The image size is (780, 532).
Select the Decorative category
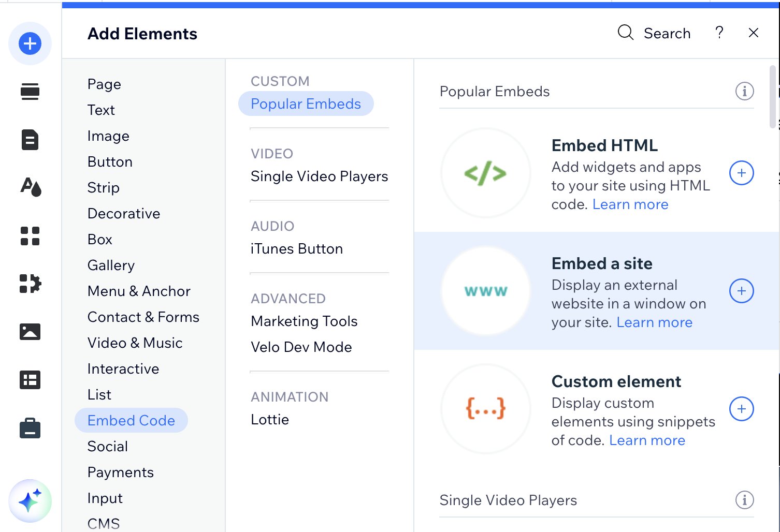[x=124, y=214]
